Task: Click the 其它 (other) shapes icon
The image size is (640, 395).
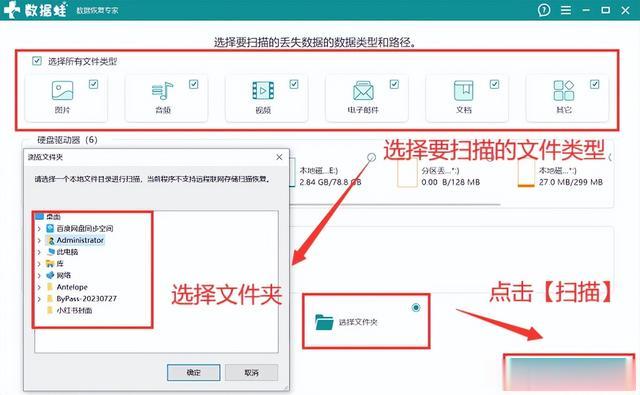Action: coord(564,91)
